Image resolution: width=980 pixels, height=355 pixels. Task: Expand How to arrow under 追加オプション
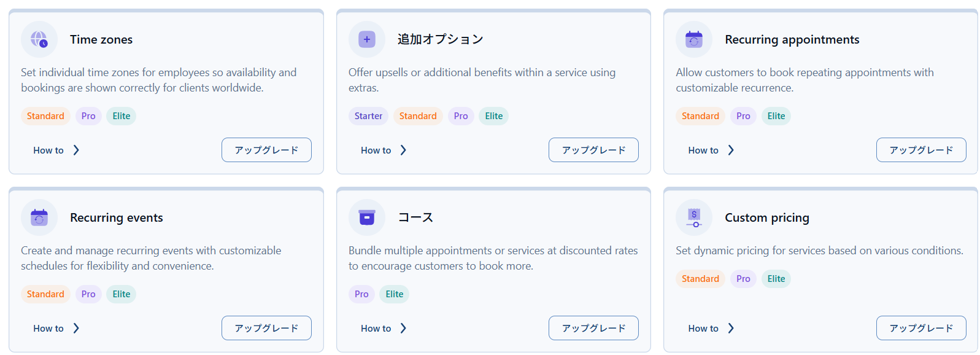403,150
